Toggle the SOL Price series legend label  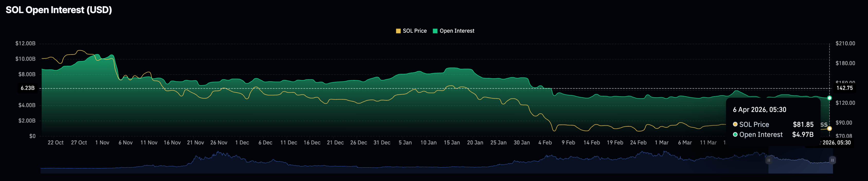414,31
